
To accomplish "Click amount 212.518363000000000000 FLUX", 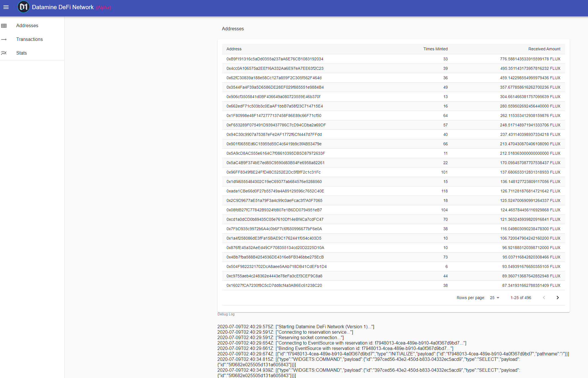I will click(530, 153).
